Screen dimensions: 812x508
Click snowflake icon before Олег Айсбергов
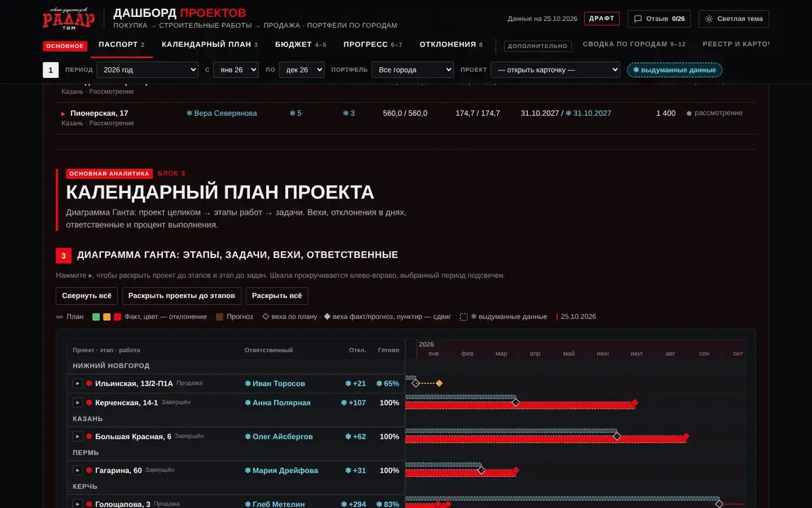248,436
